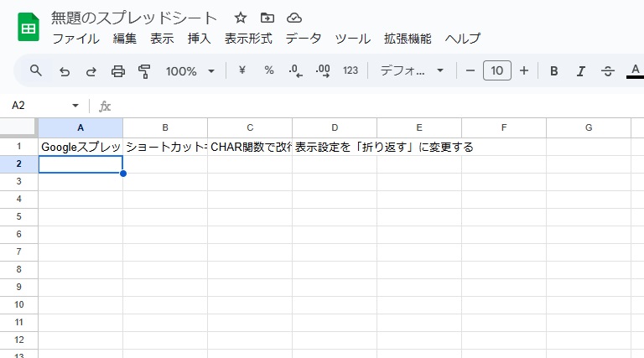The width and height of the screenshot is (644, 358).
Task: Open the Google Sheets home icon
Action: (x=29, y=27)
